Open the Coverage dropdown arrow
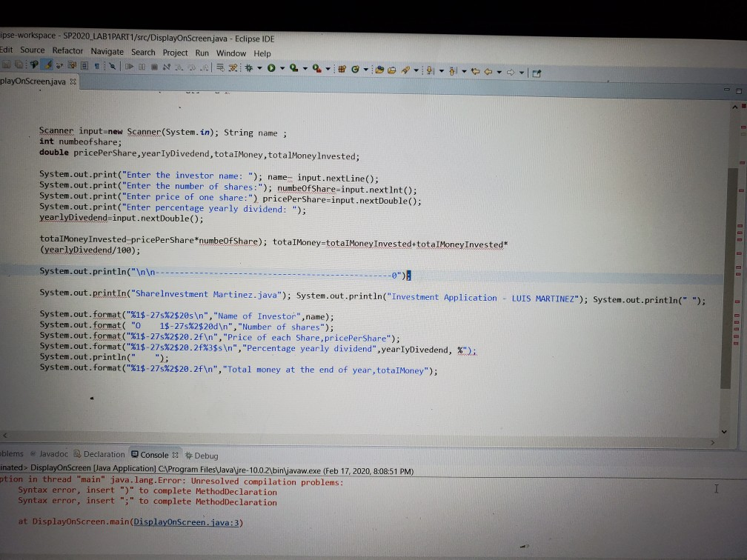The width and height of the screenshot is (747, 560). [x=305, y=69]
